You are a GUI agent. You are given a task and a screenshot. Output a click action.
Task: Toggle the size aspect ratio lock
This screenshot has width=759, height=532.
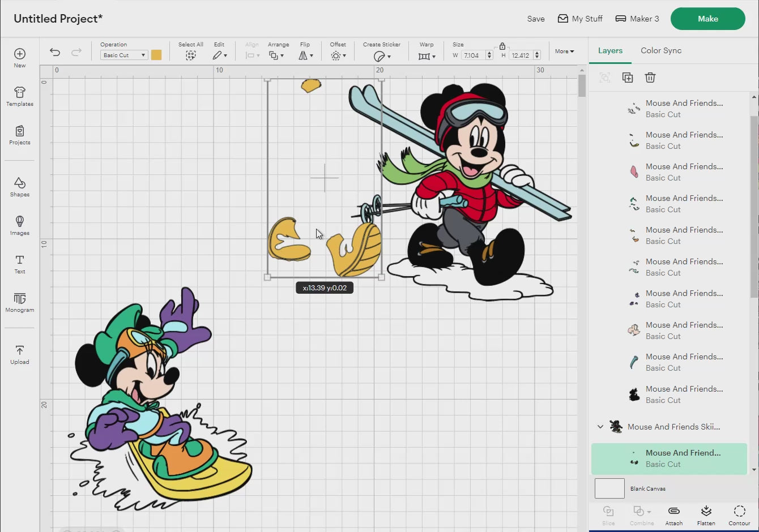(502, 46)
